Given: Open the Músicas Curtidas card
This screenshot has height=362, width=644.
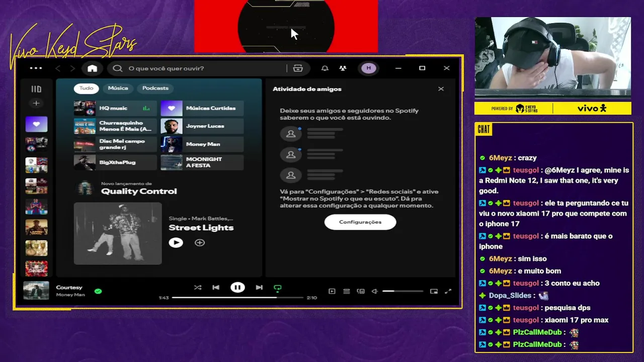Looking at the screenshot, I should click(202, 108).
